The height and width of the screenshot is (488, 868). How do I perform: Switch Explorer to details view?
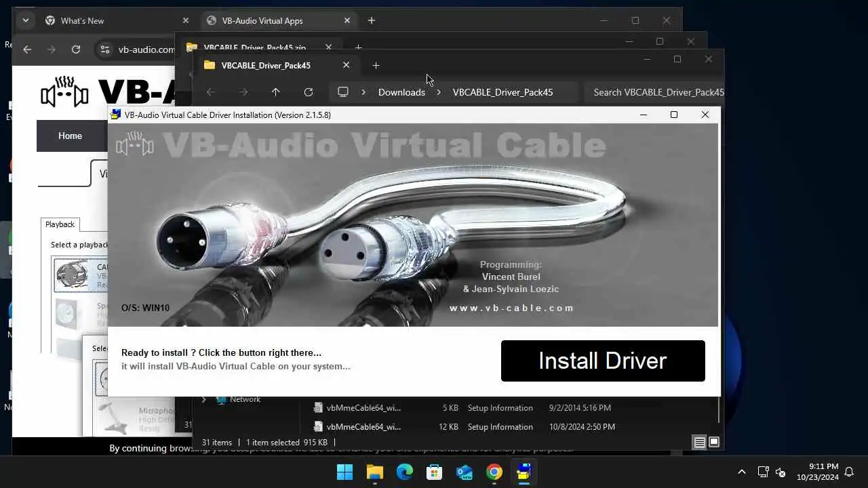[699, 443]
